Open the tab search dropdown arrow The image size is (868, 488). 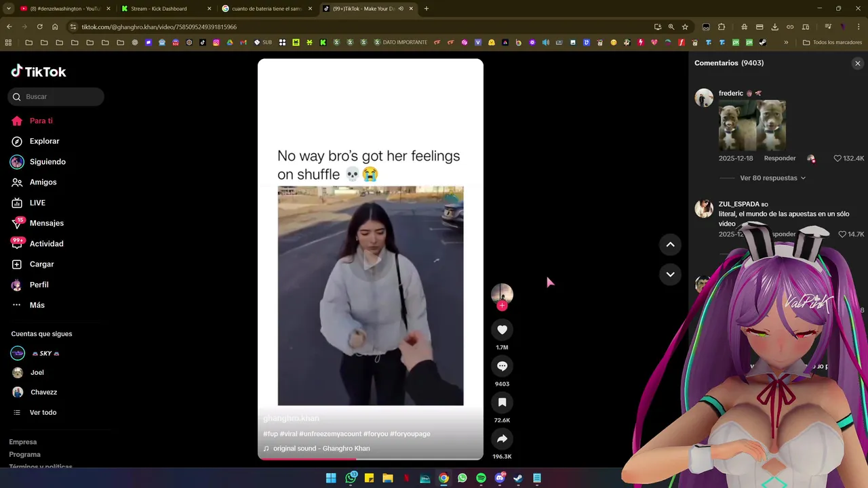pos(8,9)
